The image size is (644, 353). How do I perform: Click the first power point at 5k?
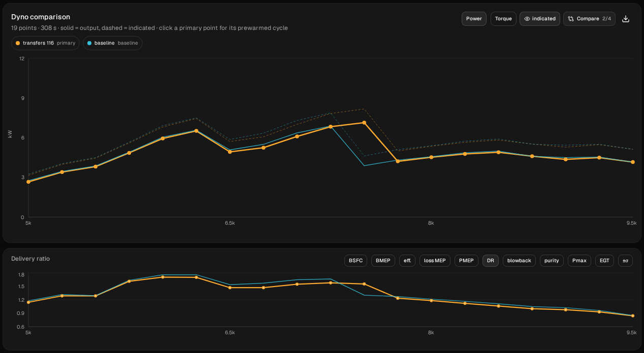(28, 182)
